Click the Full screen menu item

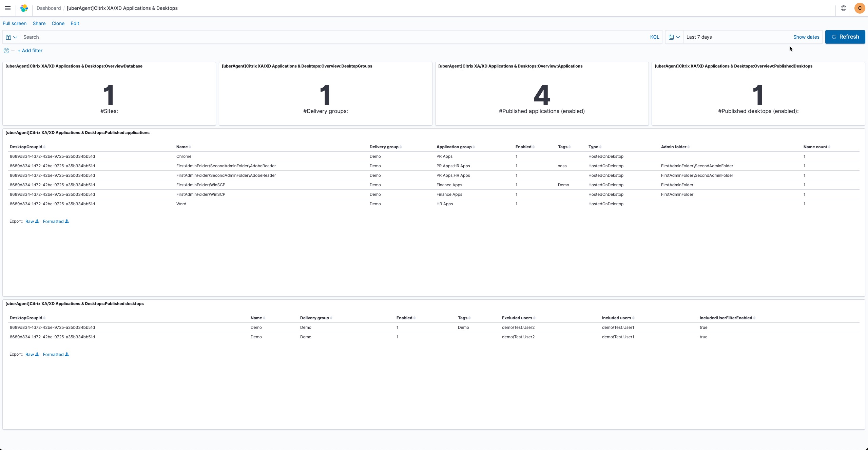tap(15, 23)
